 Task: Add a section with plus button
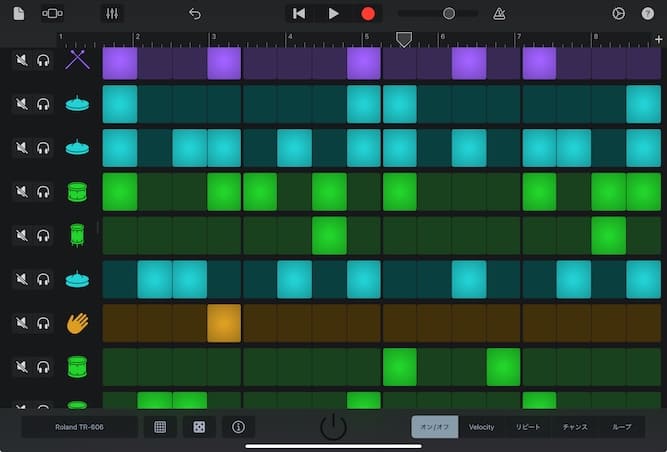[658, 38]
